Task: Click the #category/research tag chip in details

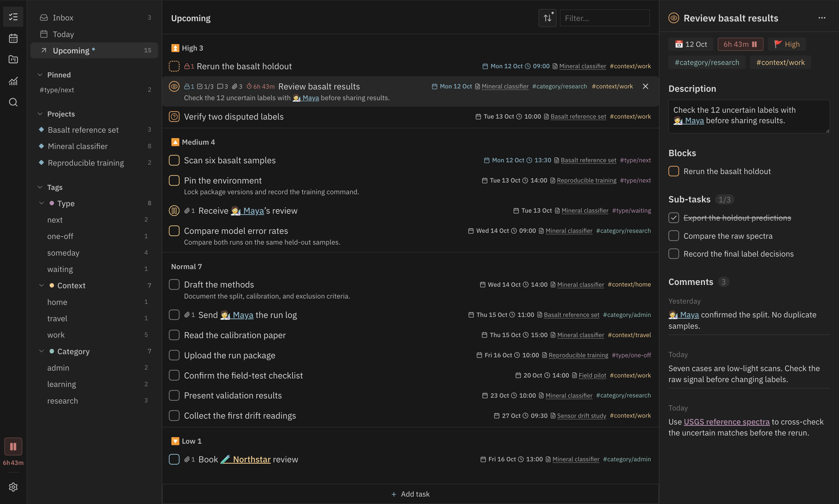Action: point(707,63)
